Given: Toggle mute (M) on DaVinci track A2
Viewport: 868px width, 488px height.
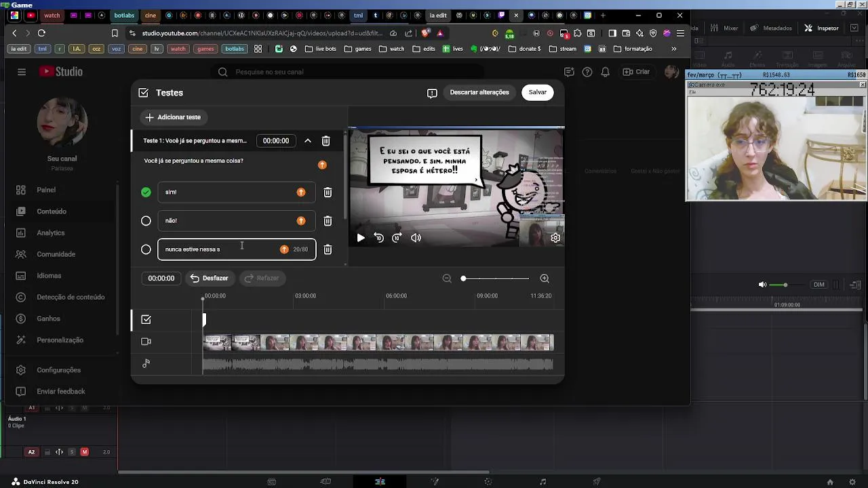Looking at the screenshot, I should click(84, 452).
